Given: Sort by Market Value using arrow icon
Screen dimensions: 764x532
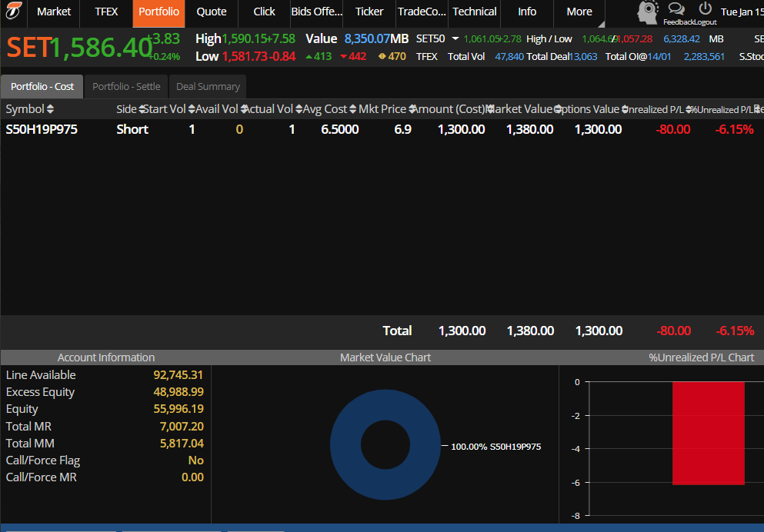Looking at the screenshot, I should click(x=557, y=109).
